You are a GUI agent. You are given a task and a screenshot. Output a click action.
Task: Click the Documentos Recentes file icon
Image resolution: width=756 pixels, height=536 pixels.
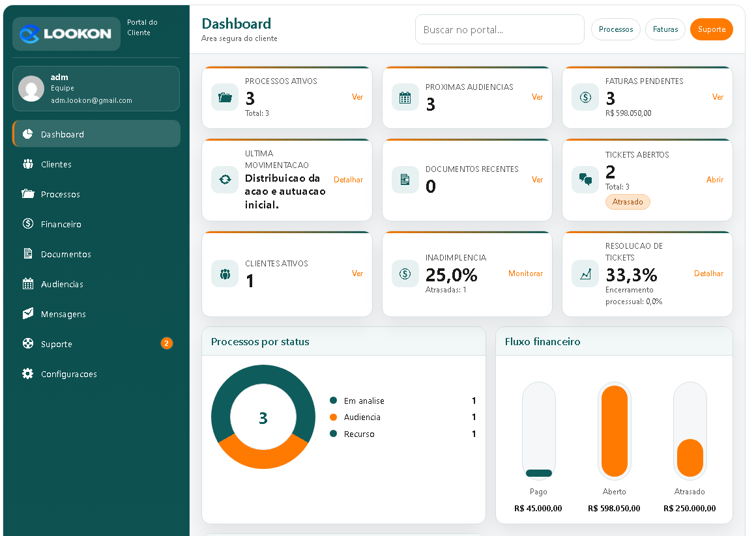coord(405,180)
